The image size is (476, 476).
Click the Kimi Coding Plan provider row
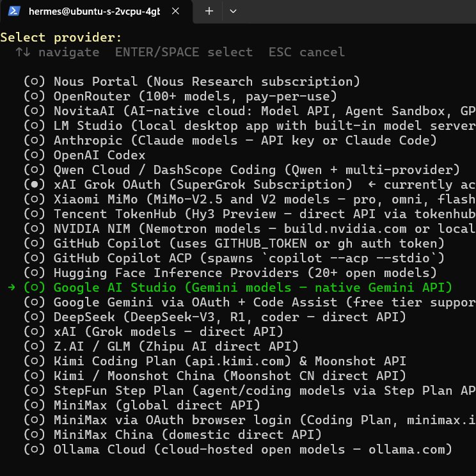pos(230,361)
